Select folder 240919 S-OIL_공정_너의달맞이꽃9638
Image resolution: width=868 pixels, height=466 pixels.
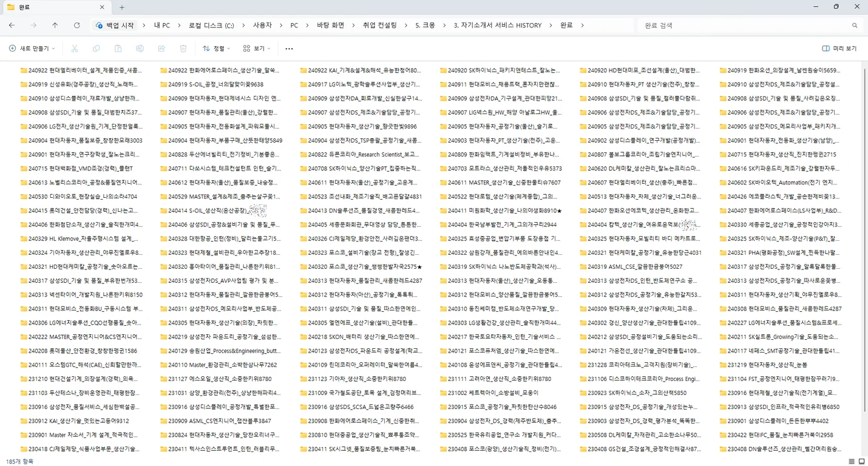coord(211,84)
